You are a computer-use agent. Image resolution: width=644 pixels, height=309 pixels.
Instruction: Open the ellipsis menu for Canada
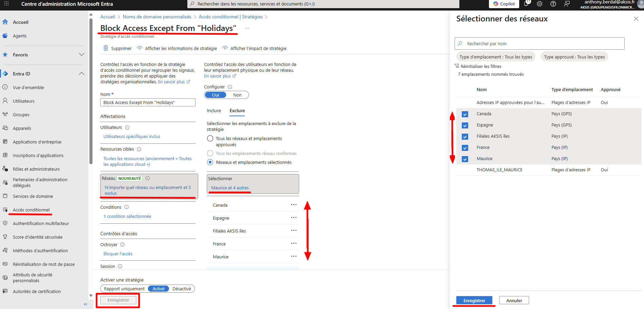pos(294,205)
